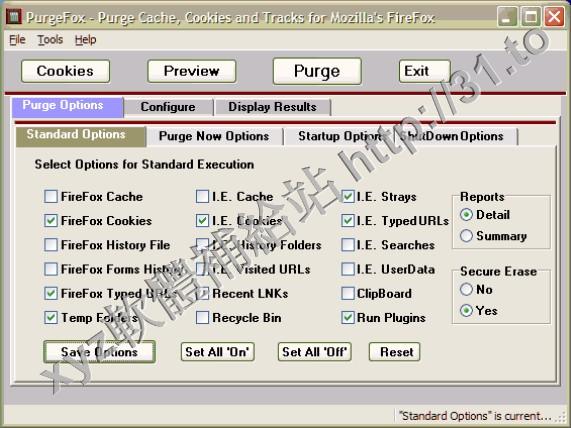Maximize the PurgeFox window
Viewport: 571px width, 428px height.
coord(531,17)
